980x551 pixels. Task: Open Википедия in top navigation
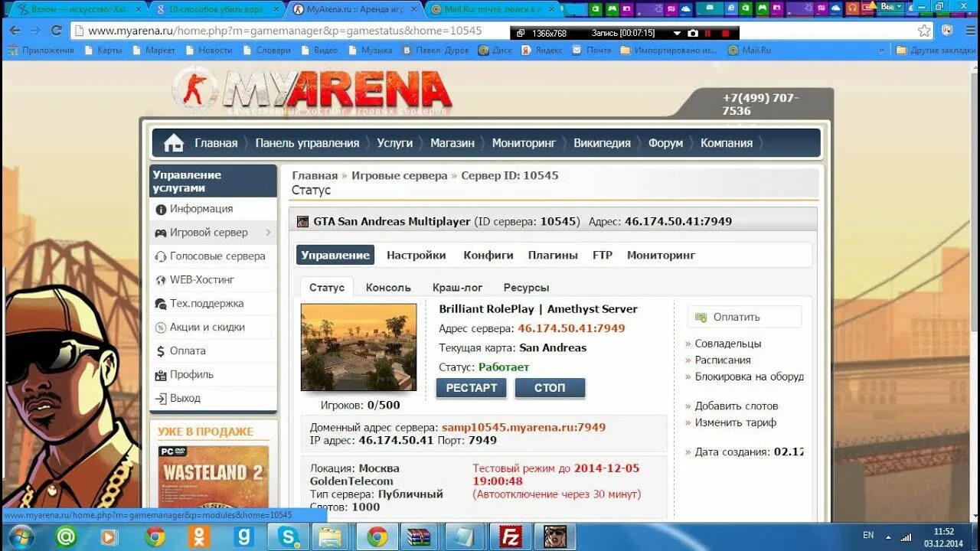tap(603, 143)
